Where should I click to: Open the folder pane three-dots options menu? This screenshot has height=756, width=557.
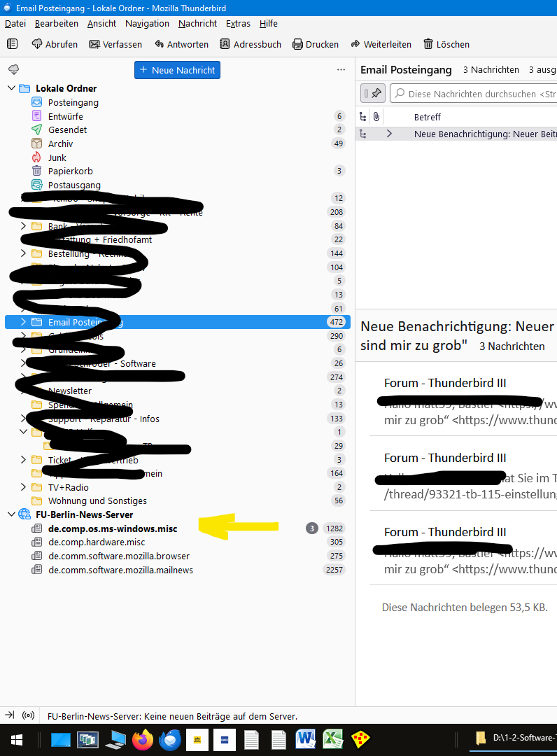tap(341, 69)
